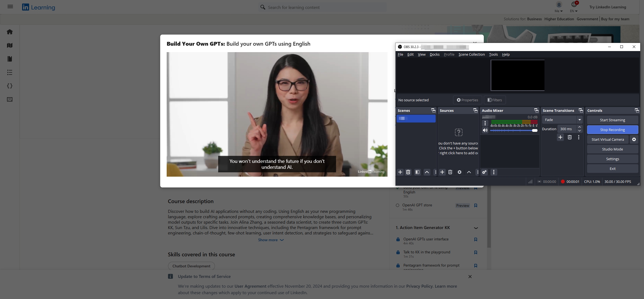Open audio channel three-dot options menu
644x299 pixels.
485,123
